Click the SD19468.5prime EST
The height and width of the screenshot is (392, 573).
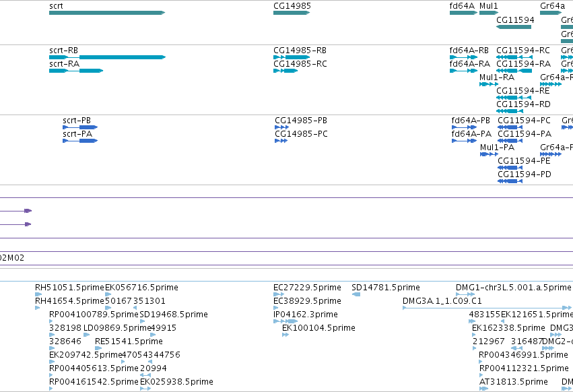pos(143,321)
